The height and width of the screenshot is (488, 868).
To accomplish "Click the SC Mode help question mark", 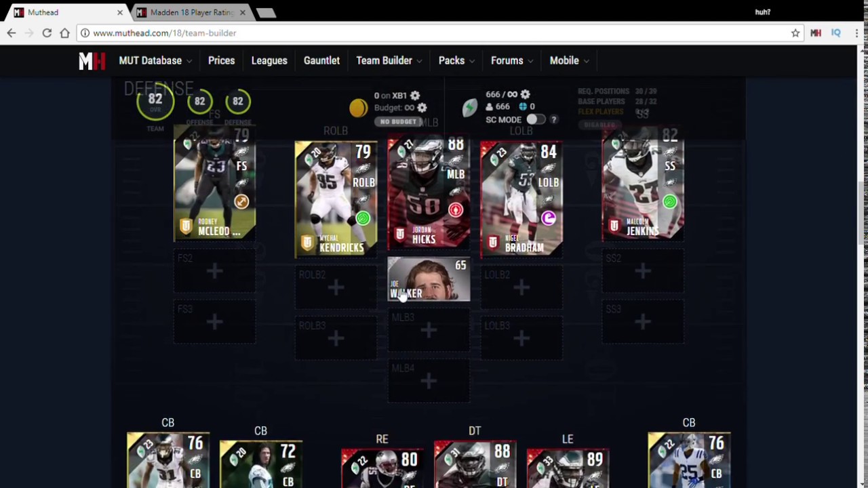I will [x=554, y=119].
